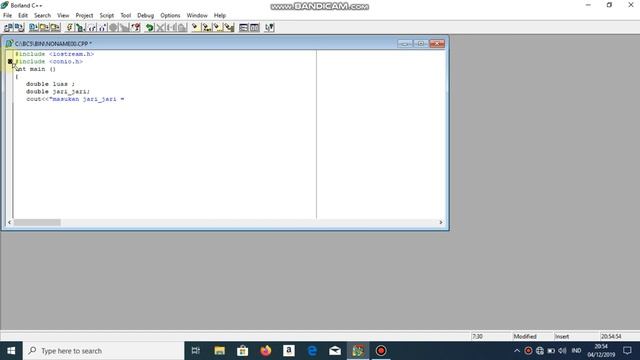Click the volume speaker tray icon
Viewport: 640px width, 360px height.
tap(562, 351)
